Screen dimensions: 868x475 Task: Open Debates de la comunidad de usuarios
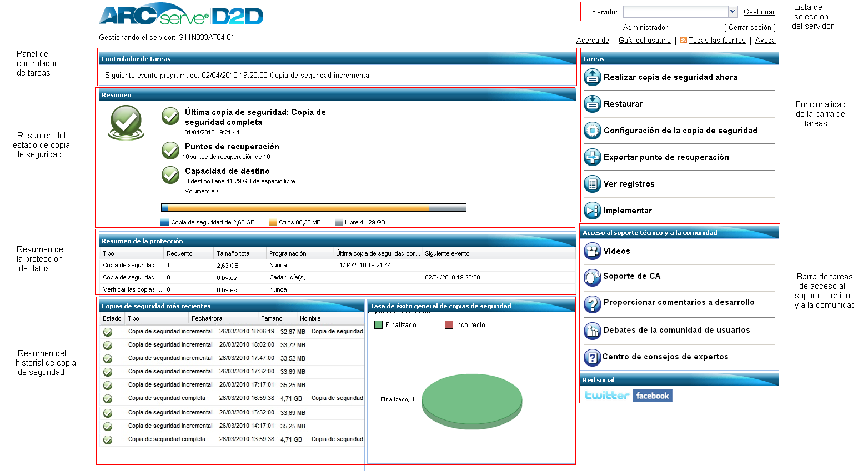click(x=676, y=330)
